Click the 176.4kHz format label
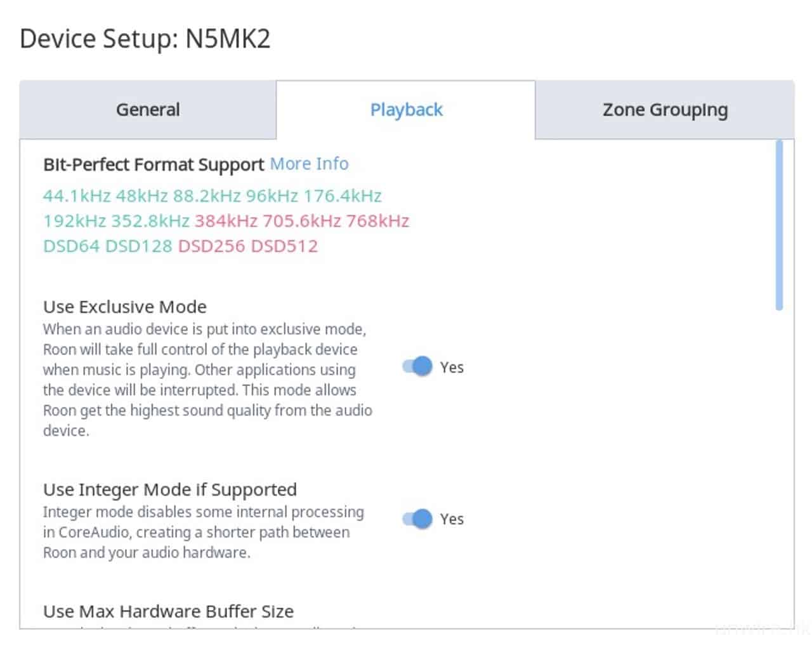Image resolution: width=812 pixels, height=645 pixels. click(343, 196)
